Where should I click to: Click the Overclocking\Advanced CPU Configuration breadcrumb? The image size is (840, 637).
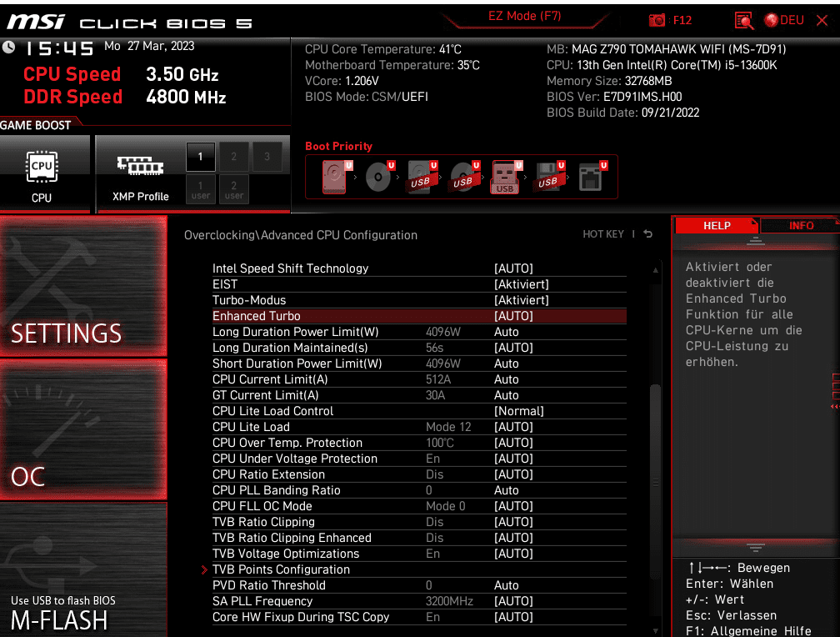(x=301, y=235)
